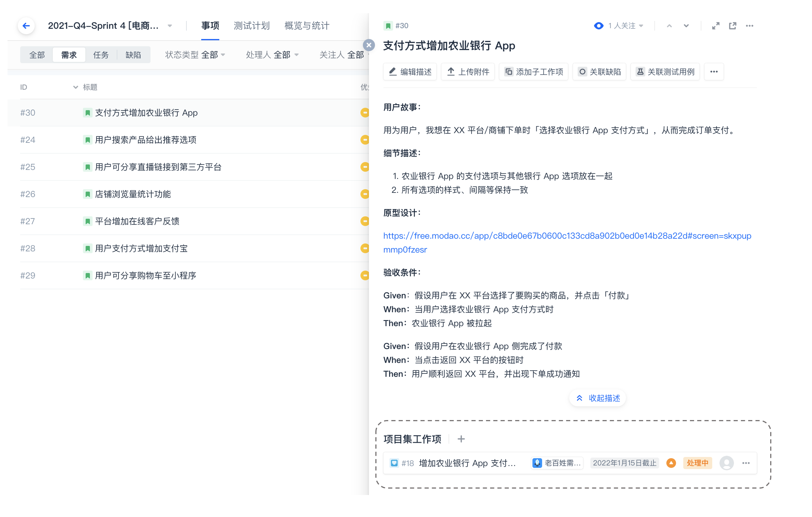Toggle the eye watch icon for followers
This screenshot has height=517, width=812.
click(599, 26)
